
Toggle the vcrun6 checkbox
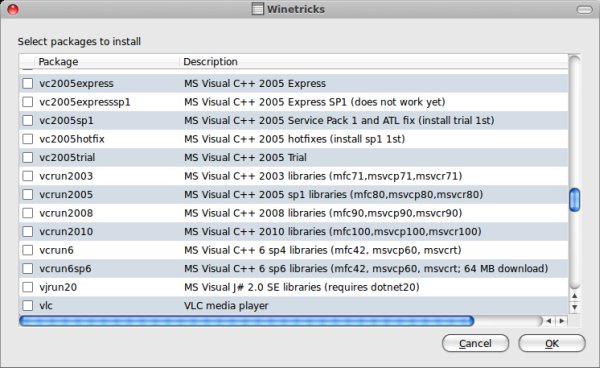pos(28,250)
